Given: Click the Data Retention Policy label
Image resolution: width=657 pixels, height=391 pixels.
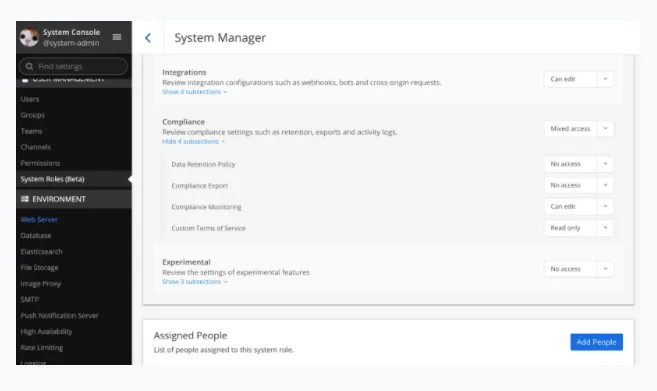Looking at the screenshot, I should point(203,164).
